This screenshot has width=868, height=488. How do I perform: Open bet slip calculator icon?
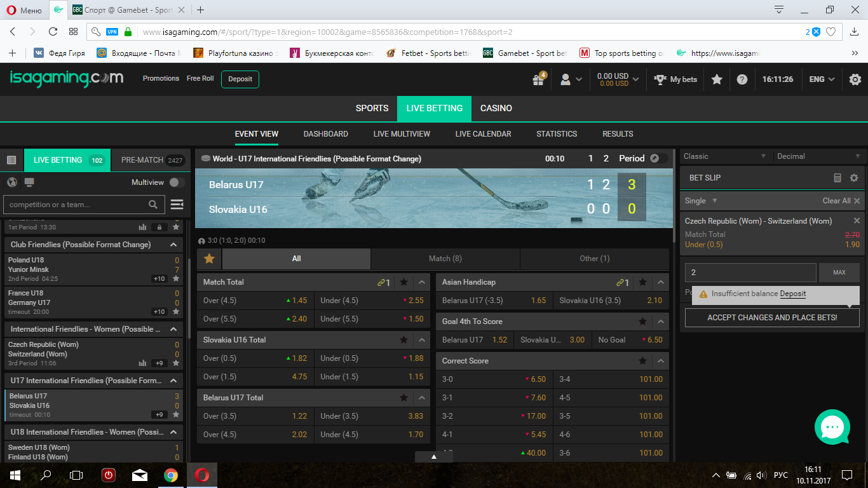point(837,178)
